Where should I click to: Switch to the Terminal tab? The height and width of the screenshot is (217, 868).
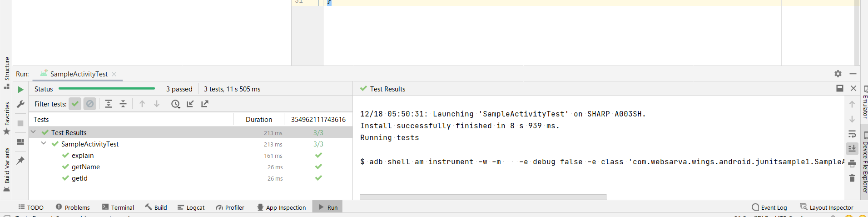[x=118, y=207]
